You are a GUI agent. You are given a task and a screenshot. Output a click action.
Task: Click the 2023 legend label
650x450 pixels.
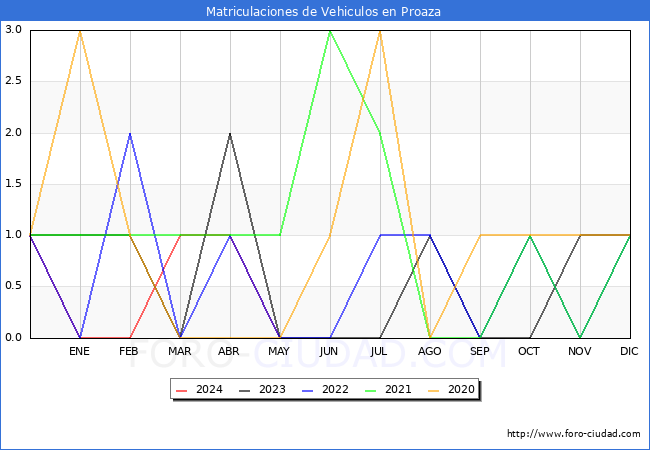pos(272,390)
